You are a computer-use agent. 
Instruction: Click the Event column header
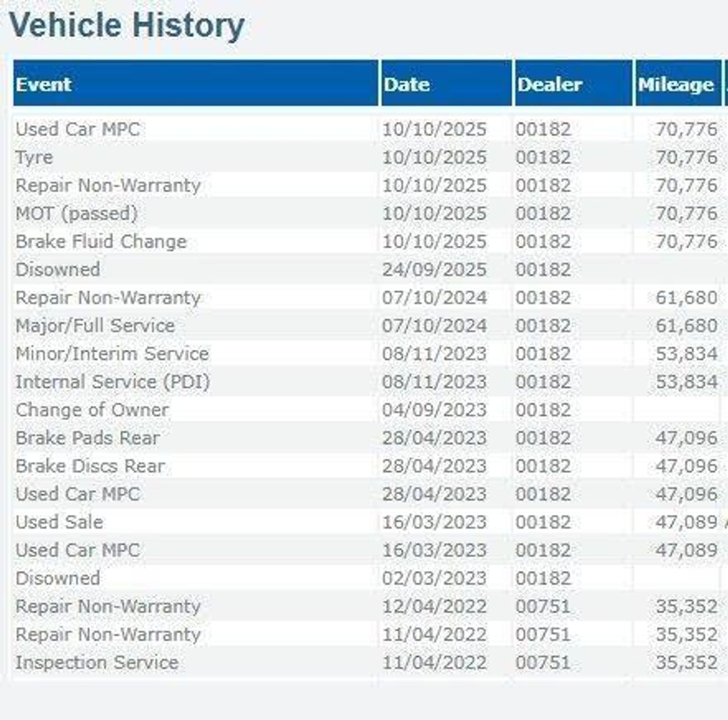click(x=43, y=84)
